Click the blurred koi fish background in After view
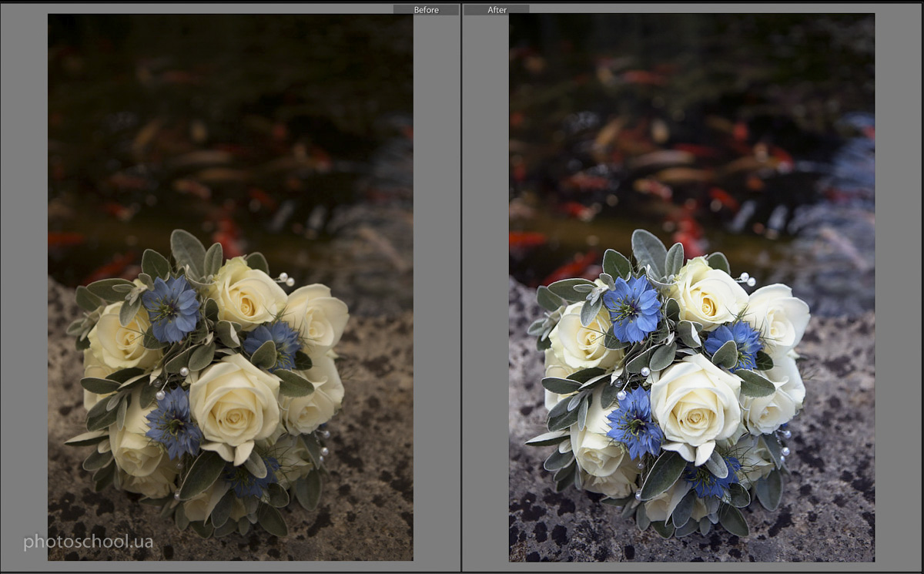 pyautogui.click(x=691, y=146)
